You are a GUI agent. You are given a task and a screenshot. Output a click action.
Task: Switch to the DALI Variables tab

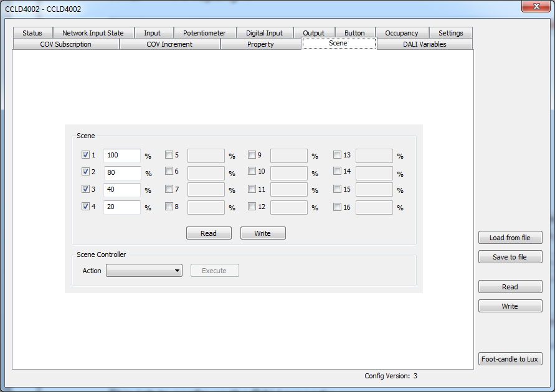click(x=424, y=44)
